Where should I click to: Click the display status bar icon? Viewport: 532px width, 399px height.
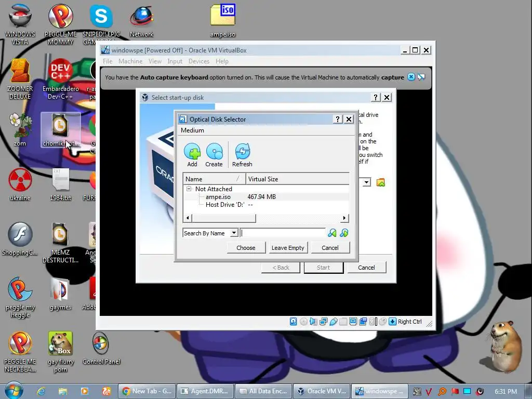(353, 321)
